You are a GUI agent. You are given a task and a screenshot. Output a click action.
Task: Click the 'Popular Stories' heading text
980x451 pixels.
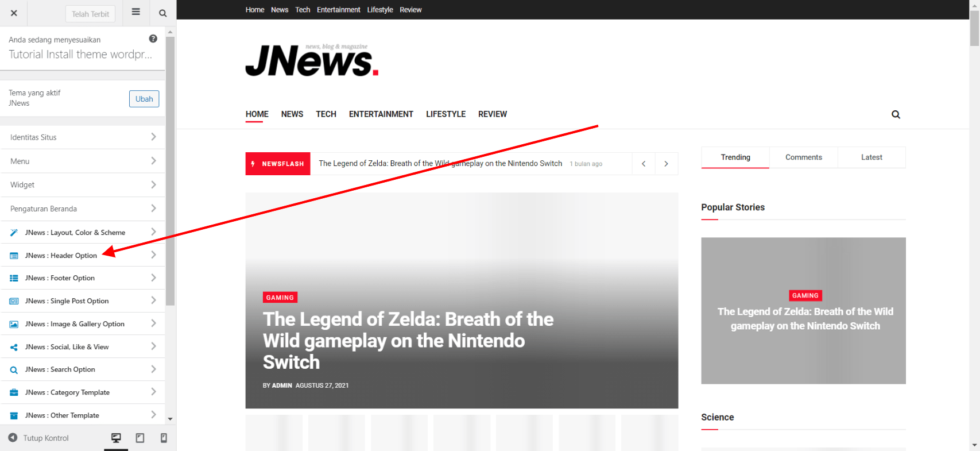[733, 207]
